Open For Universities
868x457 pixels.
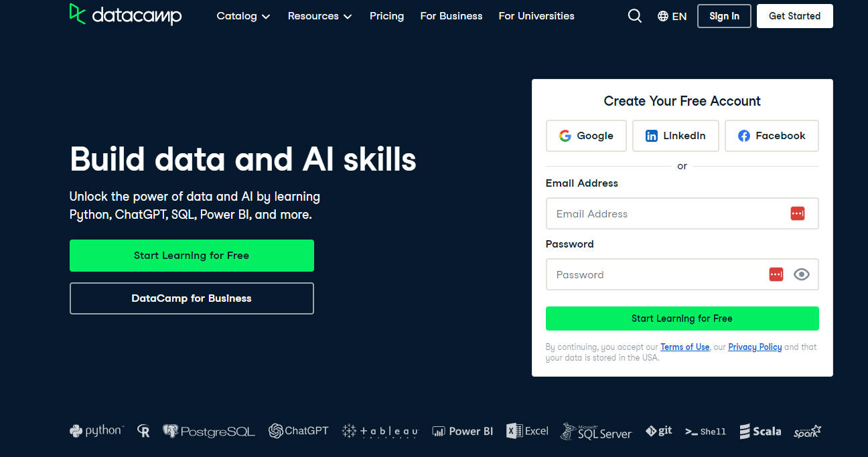536,15
